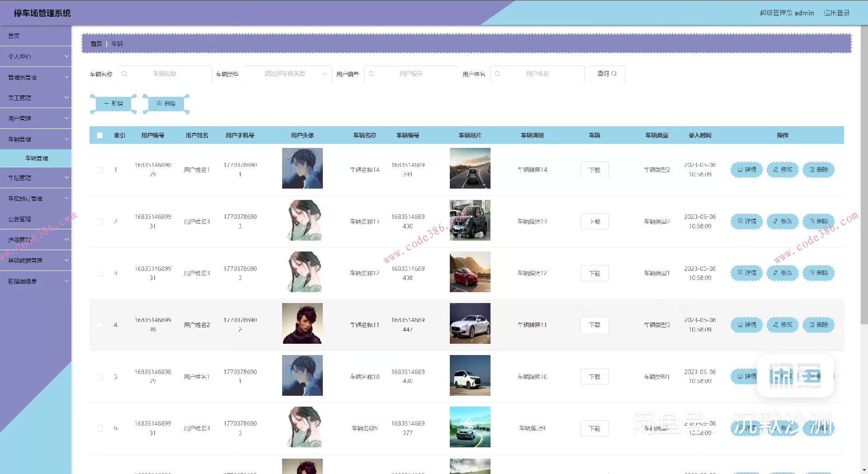Image resolution: width=868 pixels, height=474 pixels.
Task: Open the vehicle photo in the 车辆名称10 row
Action: click(x=470, y=375)
